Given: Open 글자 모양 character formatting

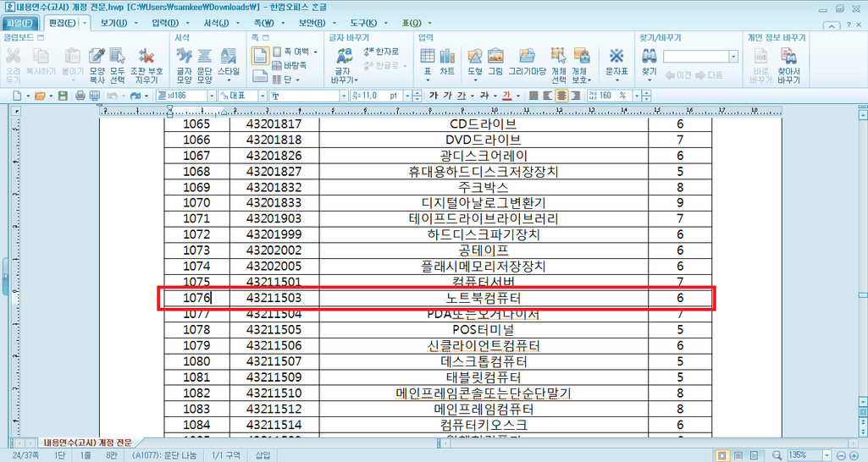Looking at the screenshot, I should tap(184, 64).
